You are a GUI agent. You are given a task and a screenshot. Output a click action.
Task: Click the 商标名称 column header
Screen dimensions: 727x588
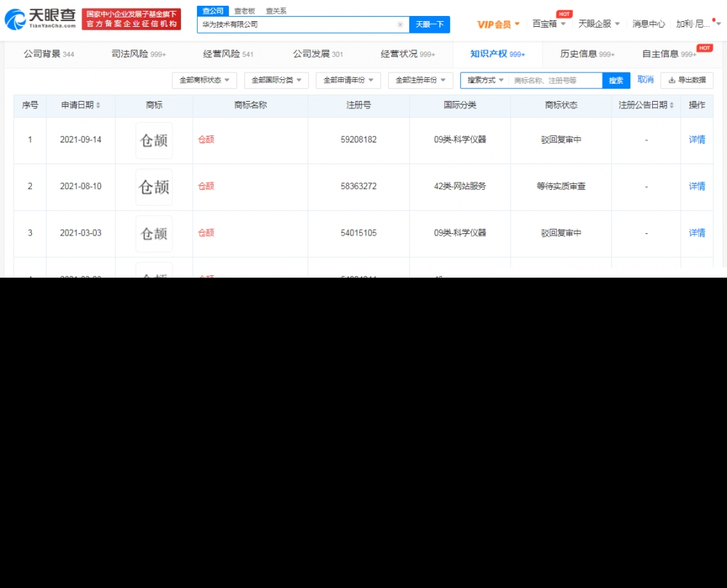coord(250,105)
